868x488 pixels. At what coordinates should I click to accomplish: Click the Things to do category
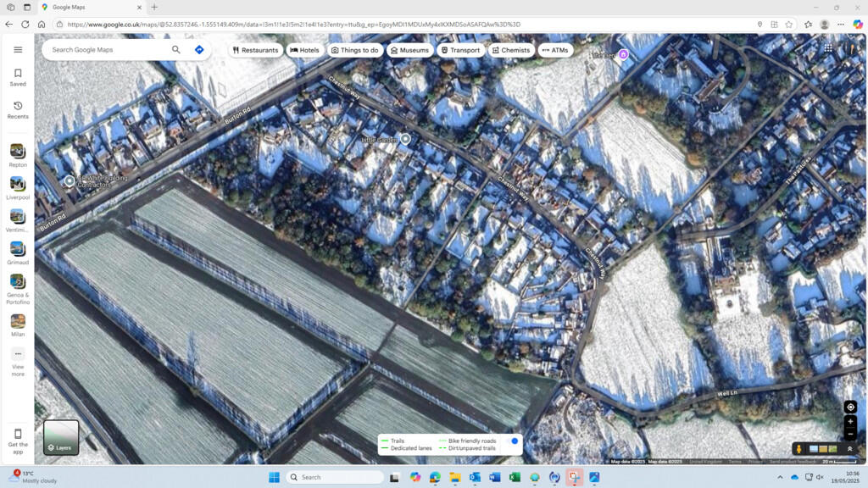[x=358, y=50]
